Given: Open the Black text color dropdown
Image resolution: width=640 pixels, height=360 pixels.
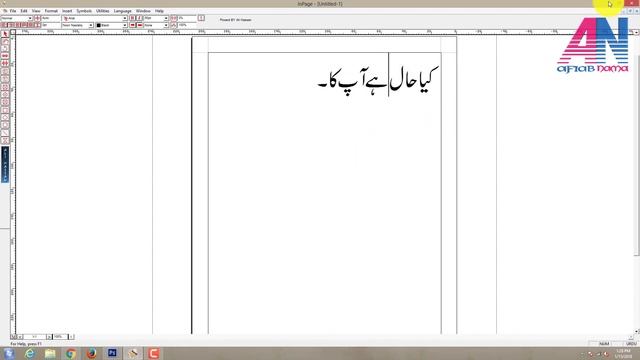Looking at the screenshot, I should click(125, 25).
